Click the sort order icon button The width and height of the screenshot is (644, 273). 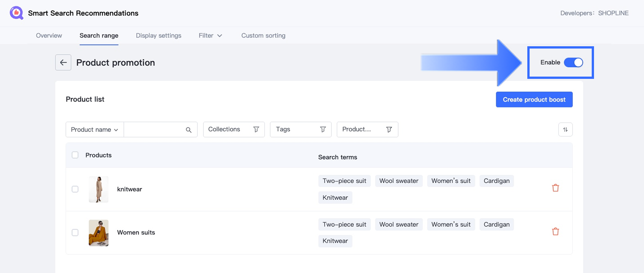(565, 130)
